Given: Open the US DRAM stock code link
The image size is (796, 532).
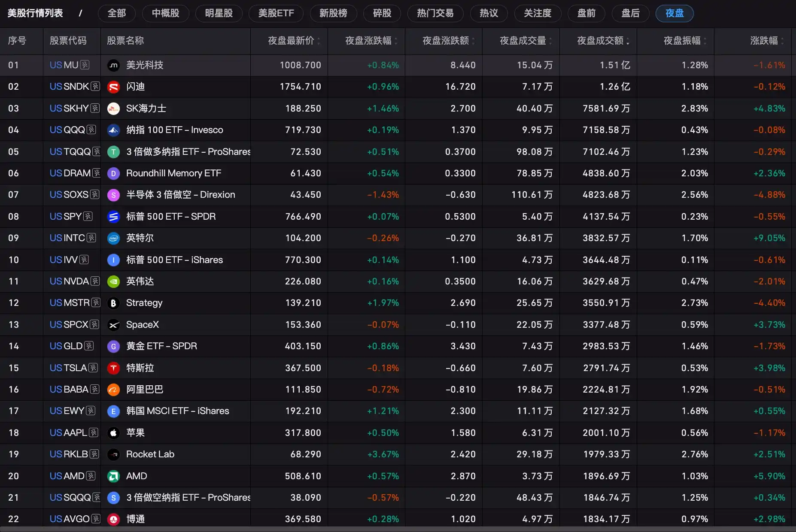Looking at the screenshot, I should (70, 173).
